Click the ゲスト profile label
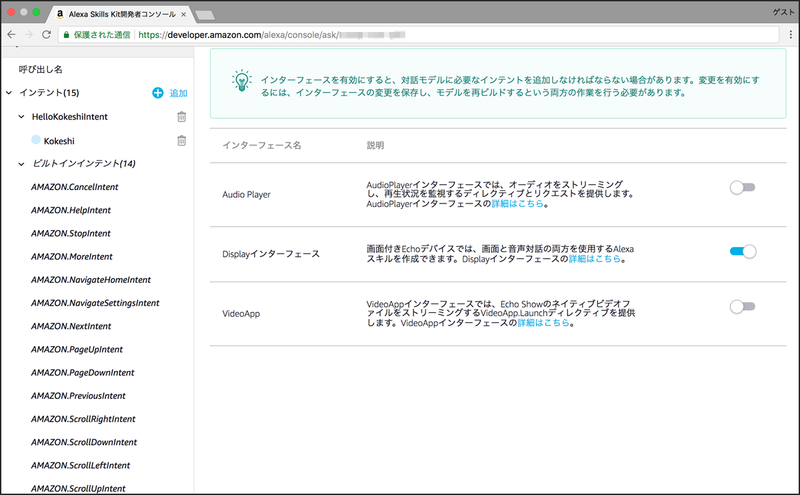 tap(783, 12)
